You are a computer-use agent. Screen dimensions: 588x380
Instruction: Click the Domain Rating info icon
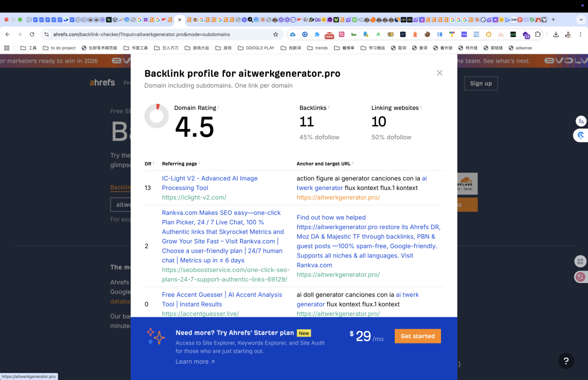tap(218, 107)
